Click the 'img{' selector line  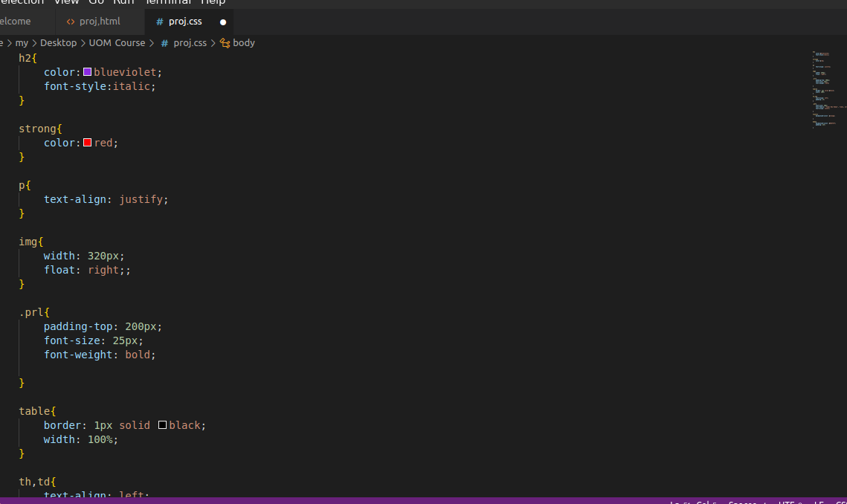point(30,242)
